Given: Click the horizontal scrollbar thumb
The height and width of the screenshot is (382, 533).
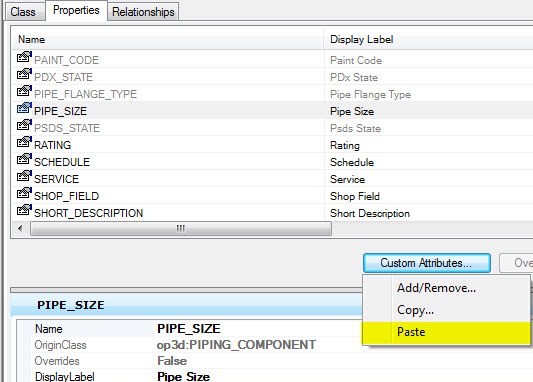Looking at the screenshot, I should click(181, 228).
